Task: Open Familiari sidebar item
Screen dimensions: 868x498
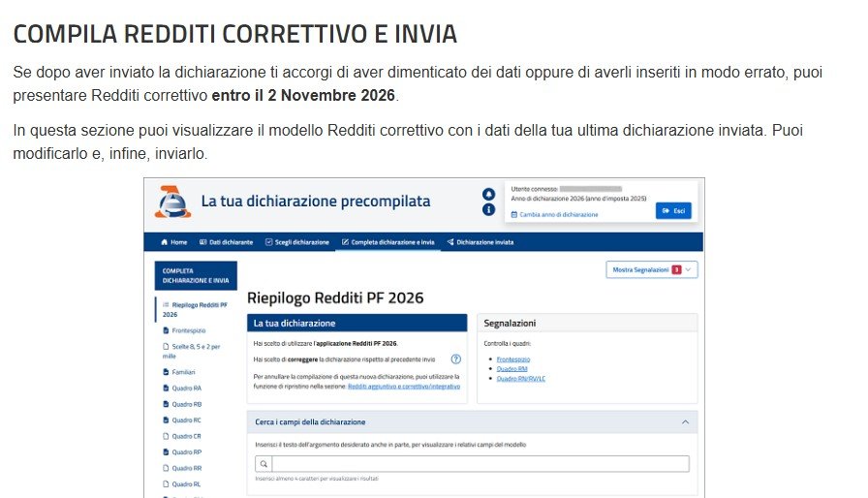Action: click(183, 372)
